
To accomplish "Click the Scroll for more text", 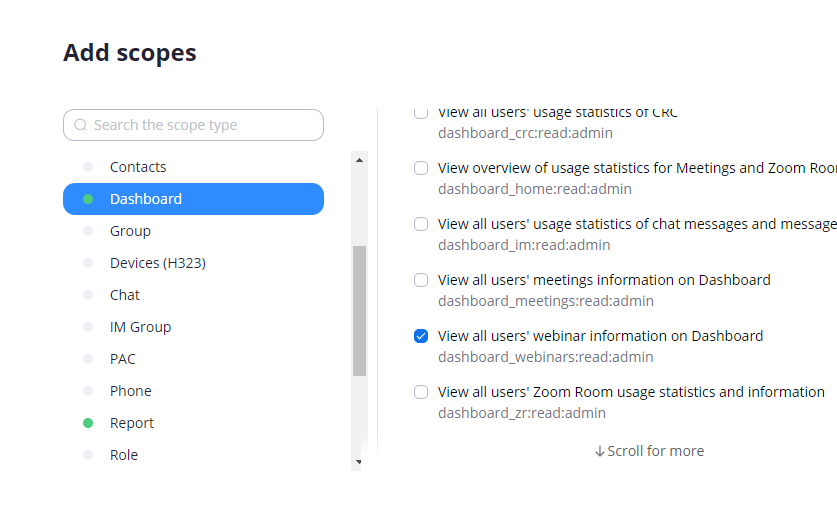I will (656, 451).
